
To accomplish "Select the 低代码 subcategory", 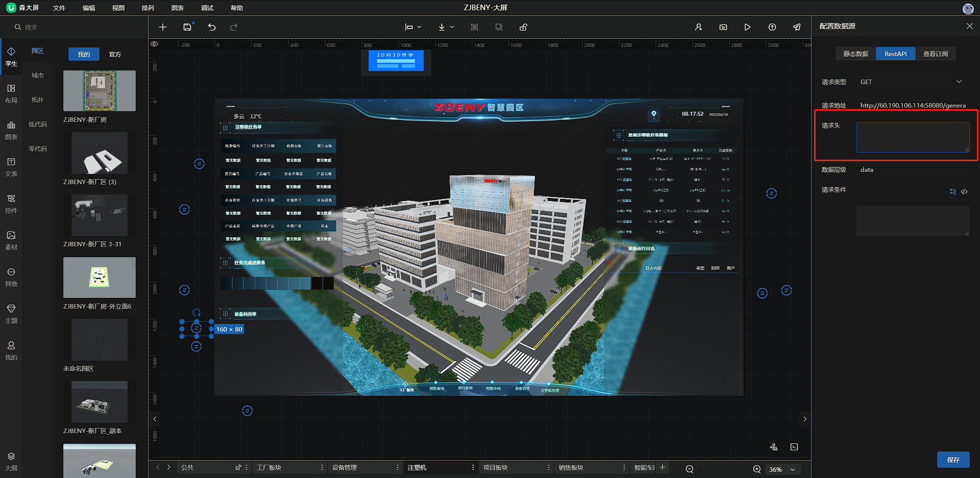I will click(38, 124).
